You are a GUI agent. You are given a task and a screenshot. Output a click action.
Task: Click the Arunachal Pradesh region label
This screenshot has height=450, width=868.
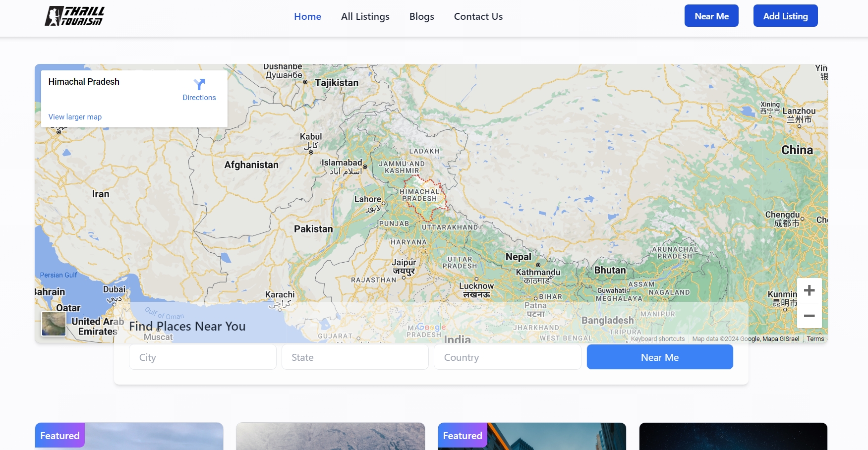[675, 253]
